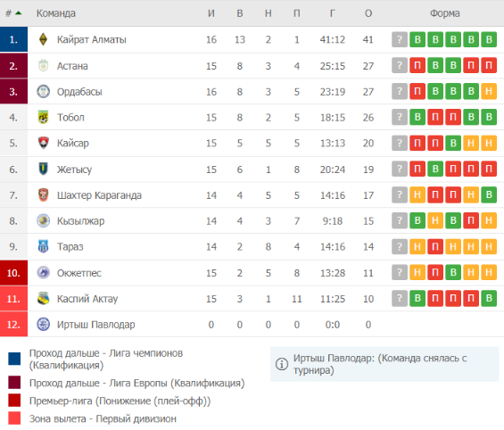504x430 pixels.
Task: Click Кызылжар's red П form badge
Action: pyautogui.click(x=471, y=220)
